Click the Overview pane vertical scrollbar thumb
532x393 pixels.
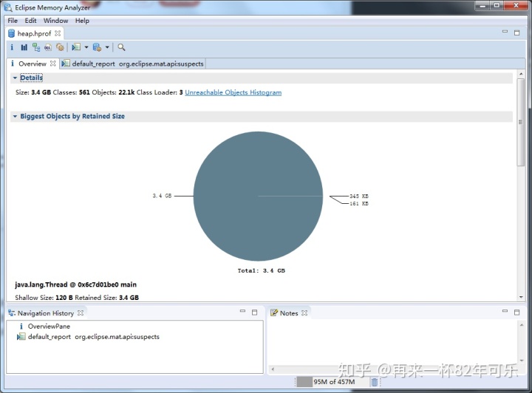tap(521, 122)
